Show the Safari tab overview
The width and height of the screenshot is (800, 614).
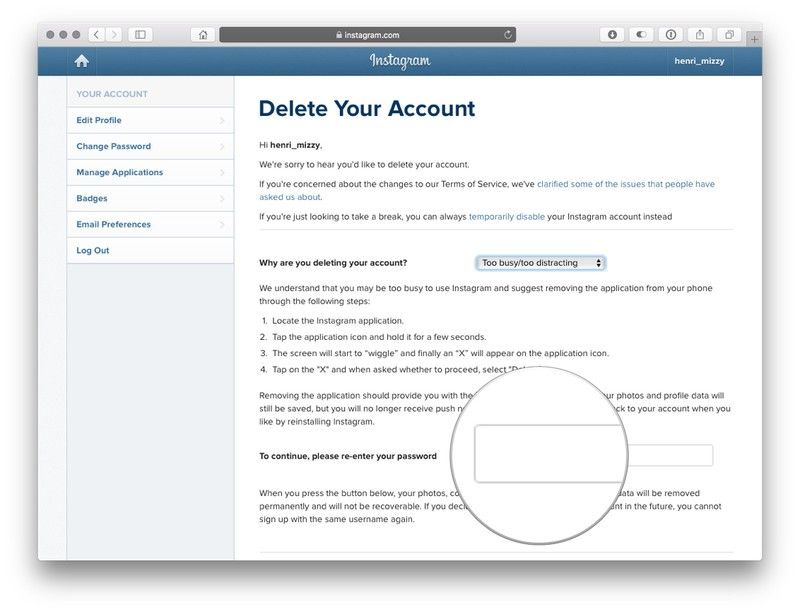(x=729, y=35)
